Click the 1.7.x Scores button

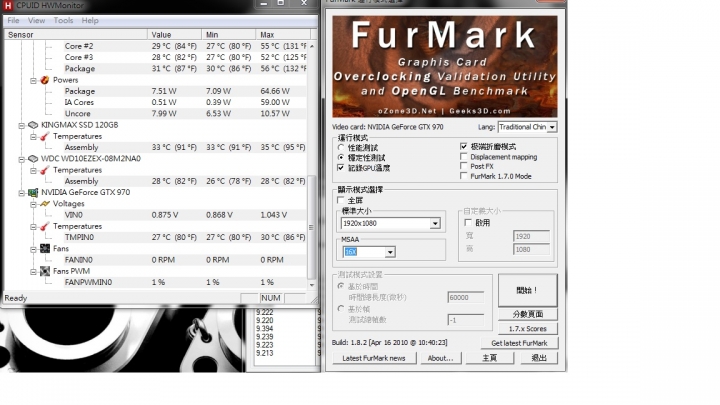pos(528,329)
